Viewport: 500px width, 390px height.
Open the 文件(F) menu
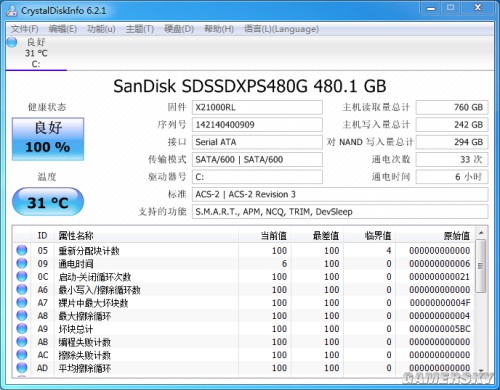25,29
